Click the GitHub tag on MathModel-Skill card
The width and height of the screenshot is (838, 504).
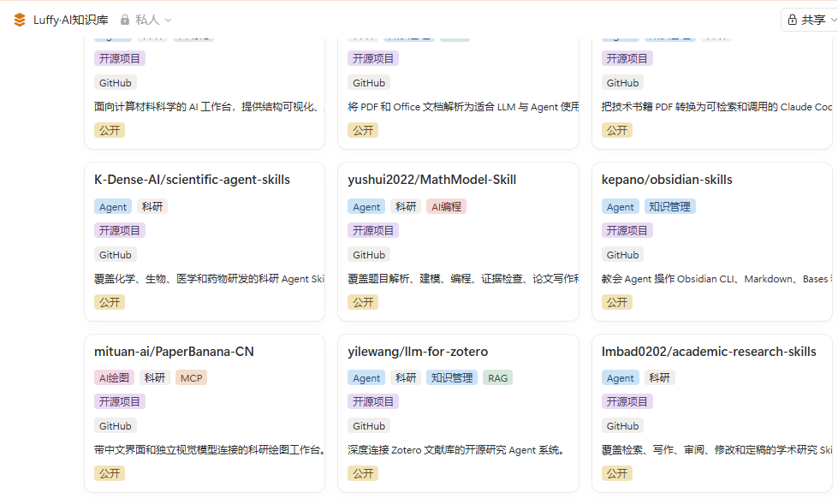click(x=369, y=255)
